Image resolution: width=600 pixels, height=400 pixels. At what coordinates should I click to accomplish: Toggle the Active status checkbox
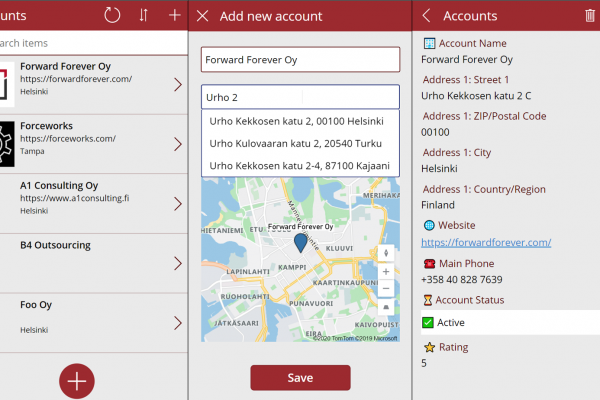click(x=428, y=323)
